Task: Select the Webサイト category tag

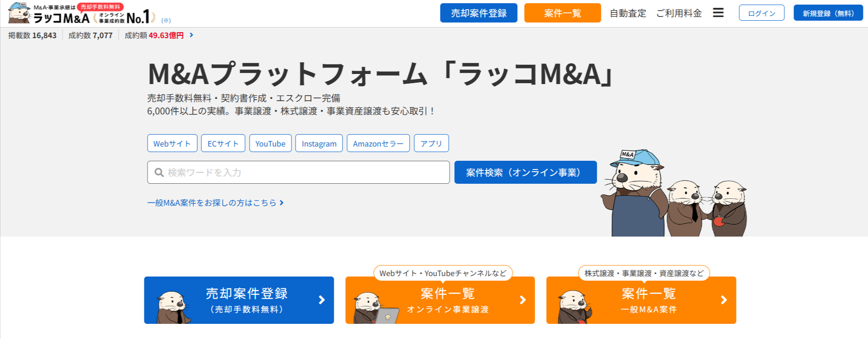Action: coord(172,143)
